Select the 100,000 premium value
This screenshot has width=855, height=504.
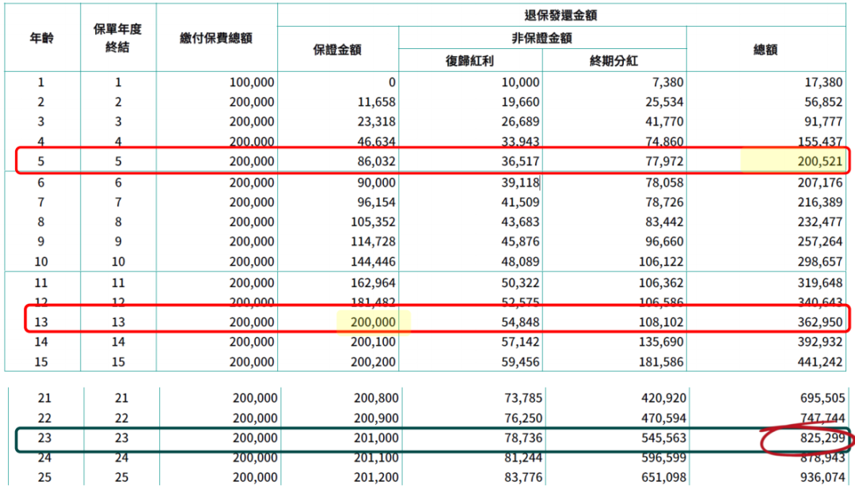[x=252, y=82]
